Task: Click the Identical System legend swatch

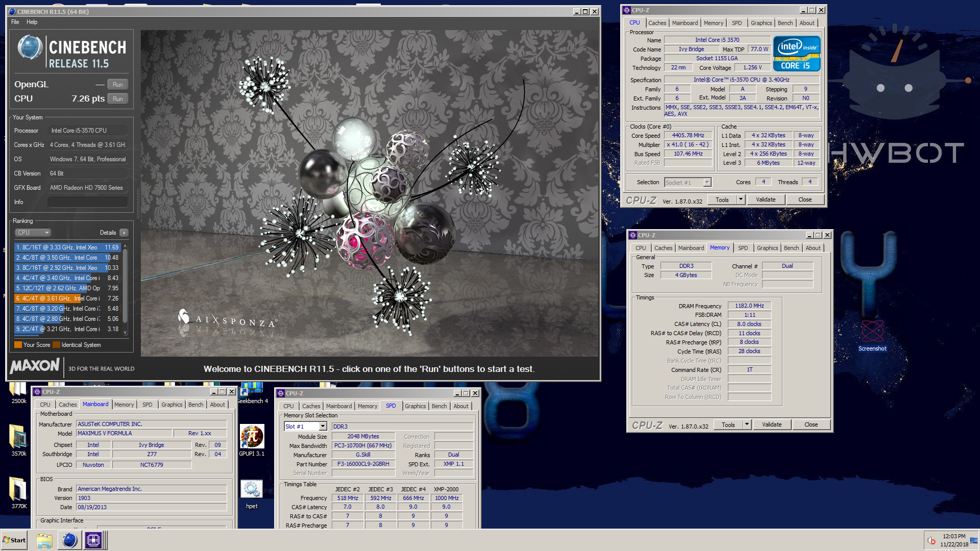Action: [56, 345]
